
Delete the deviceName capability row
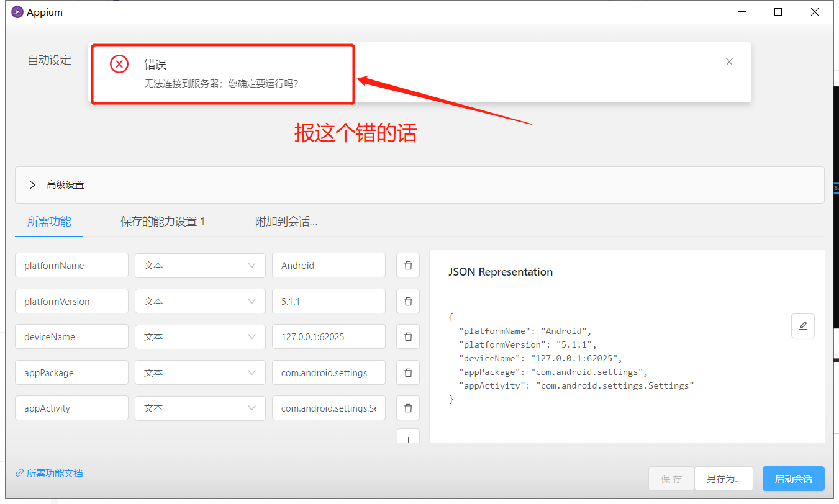408,336
